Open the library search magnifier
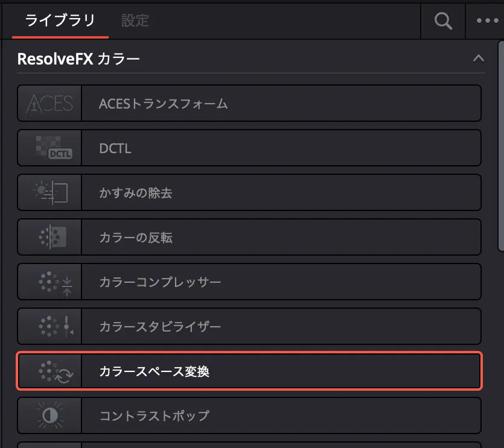Screen dimensions: 504x448 [443, 21]
